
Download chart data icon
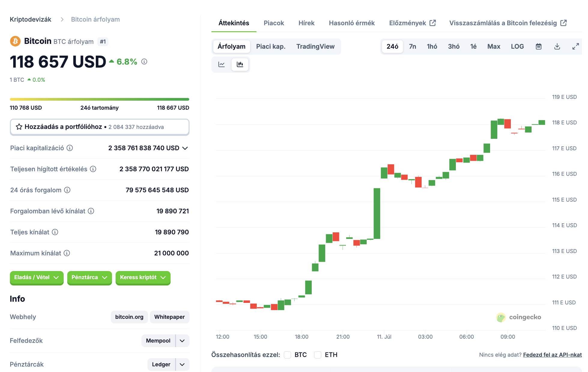coord(557,47)
